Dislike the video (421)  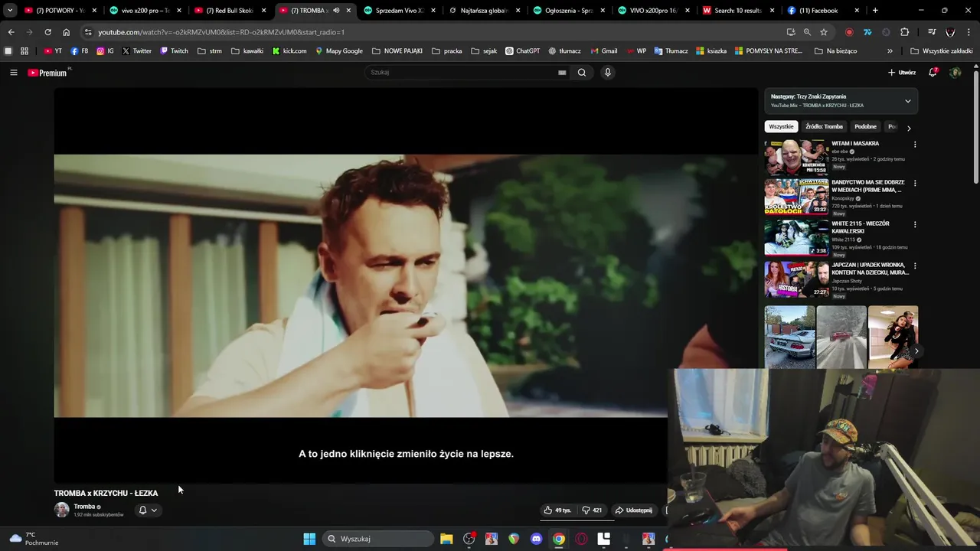[x=592, y=510]
